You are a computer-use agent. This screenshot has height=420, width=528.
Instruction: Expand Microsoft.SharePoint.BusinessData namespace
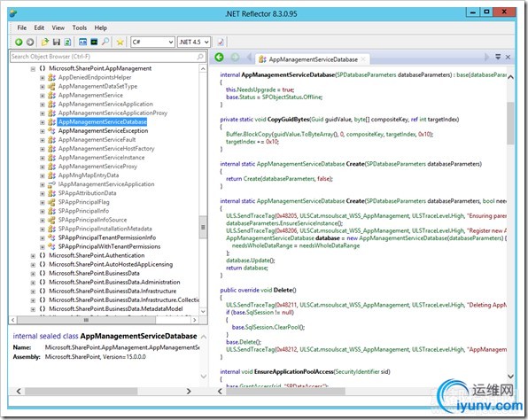33,274
